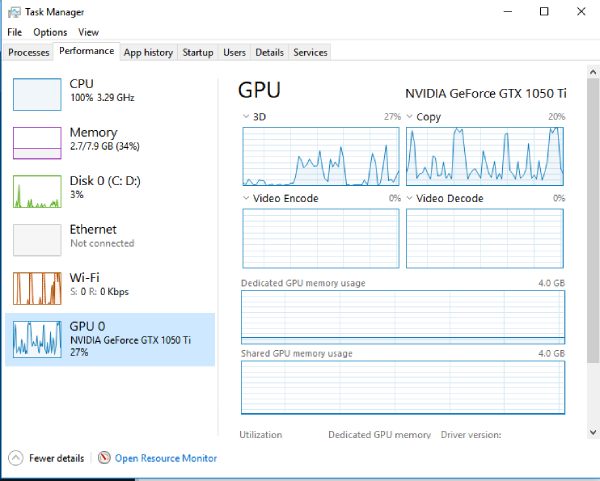Click the Dedicated GPU memory usage graph

pos(403,317)
